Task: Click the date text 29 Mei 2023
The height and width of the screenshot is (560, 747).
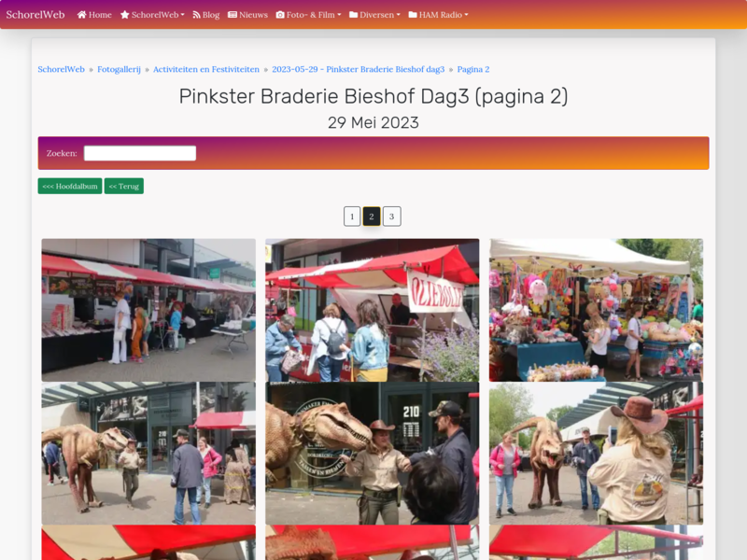Action: tap(373, 123)
